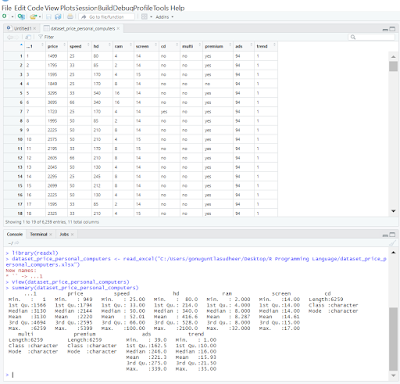Image resolution: width=400 pixels, height=384 pixels.
Task: Close the Jobs tab
Action: (x=72, y=234)
